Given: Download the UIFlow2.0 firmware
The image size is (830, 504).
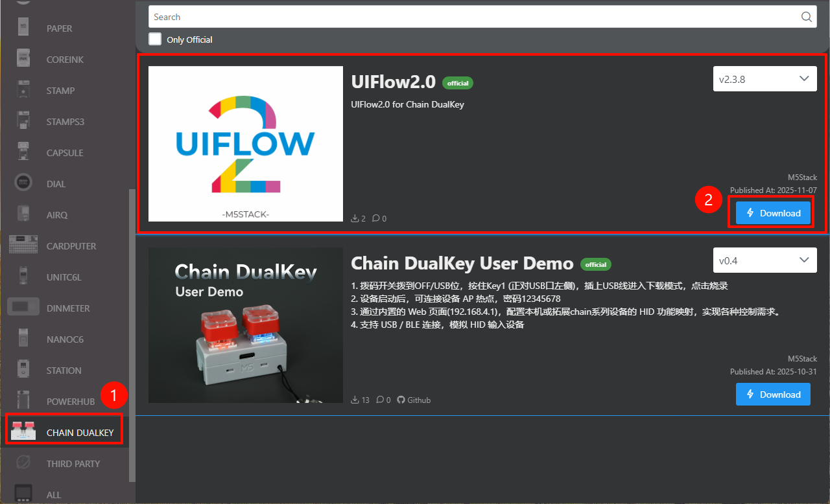Looking at the screenshot, I should tap(773, 213).
